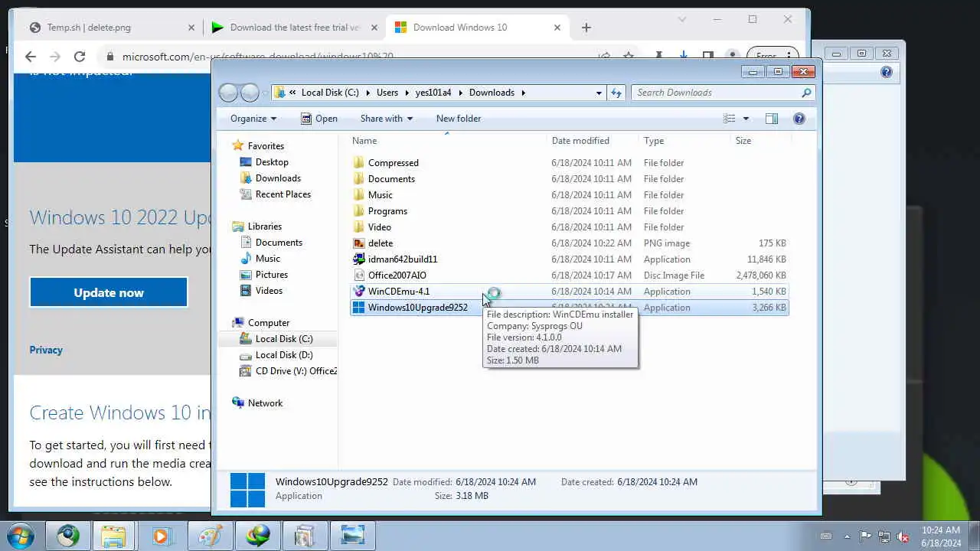Click the Open toolbar button
Image resolution: width=980 pixels, height=551 pixels.
(x=318, y=119)
